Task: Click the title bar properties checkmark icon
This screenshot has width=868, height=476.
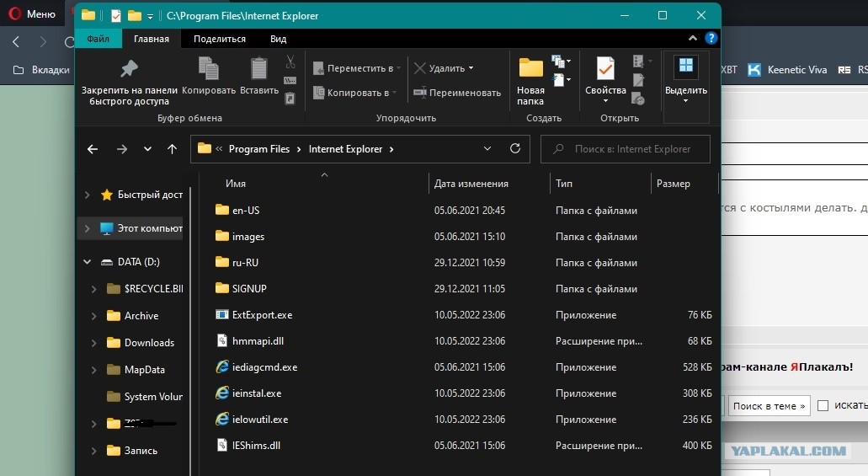Action: [x=115, y=15]
